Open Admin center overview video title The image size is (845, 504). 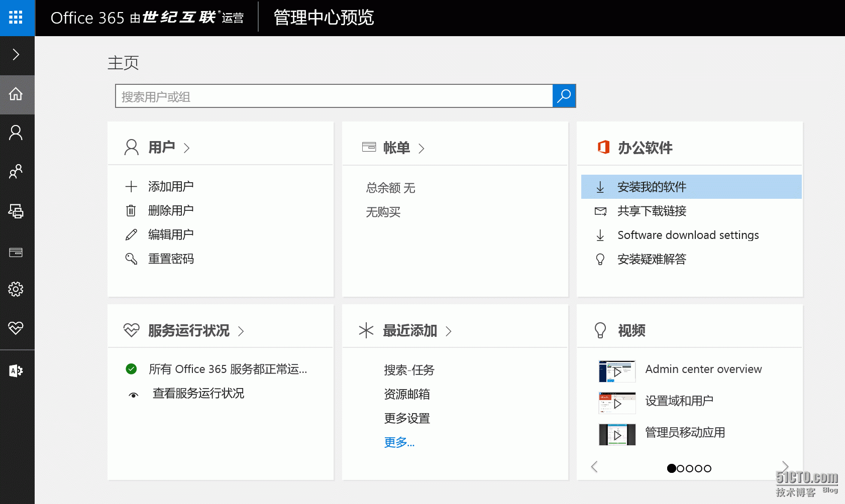click(x=703, y=369)
